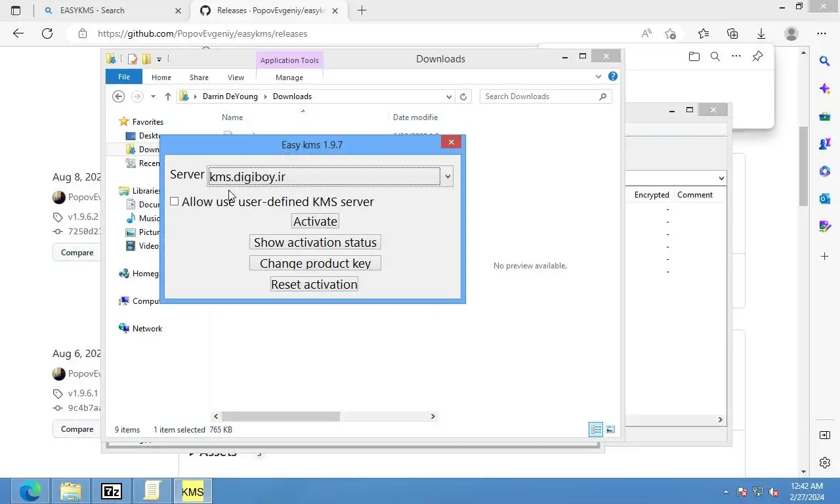Click the horizontal scrollbar in Downloads file list
Image resolution: width=840 pixels, height=504 pixels.
pyautogui.click(x=281, y=416)
